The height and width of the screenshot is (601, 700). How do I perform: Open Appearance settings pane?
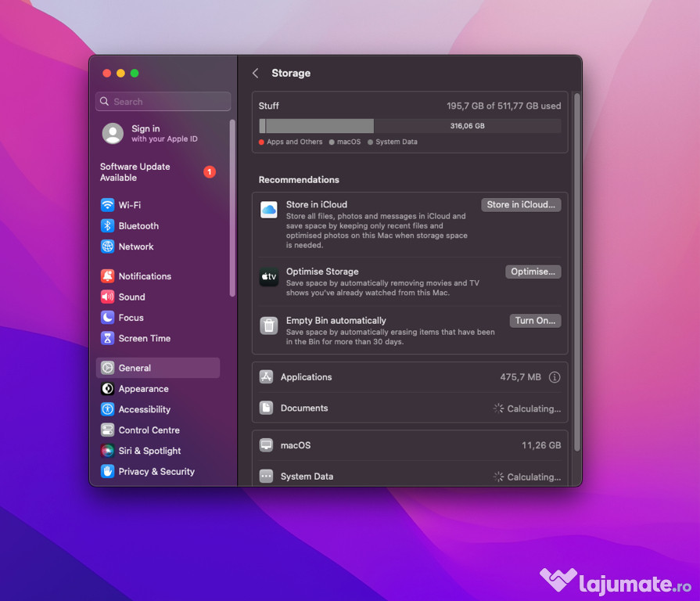[x=158, y=389]
